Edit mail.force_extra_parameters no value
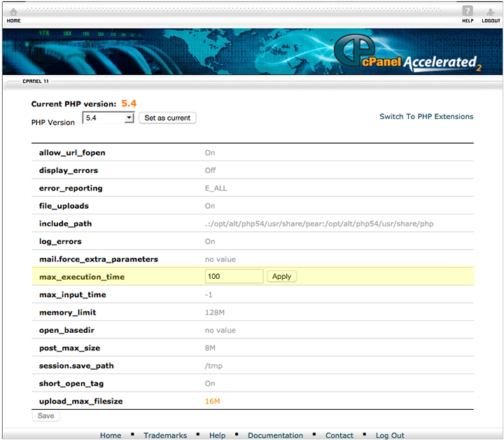This screenshot has width=504, height=440. 220,259
